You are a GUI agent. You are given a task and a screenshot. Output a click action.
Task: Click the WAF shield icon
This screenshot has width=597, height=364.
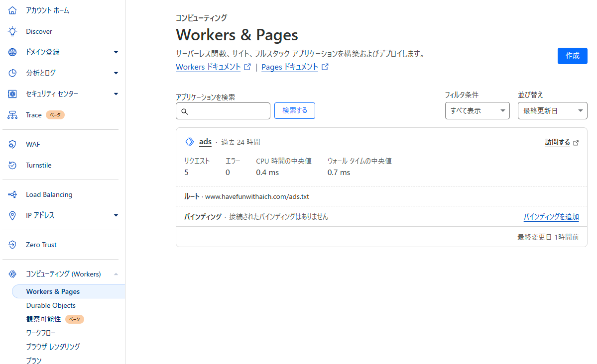pyautogui.click(x=12, y=144)
